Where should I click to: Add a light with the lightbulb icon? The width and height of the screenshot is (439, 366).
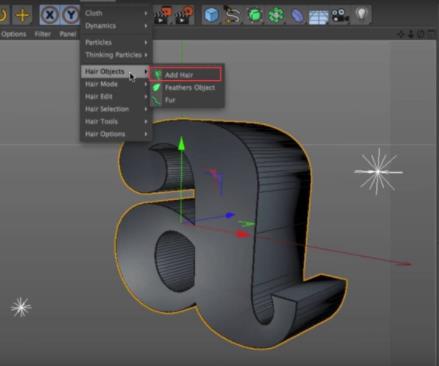362,15
